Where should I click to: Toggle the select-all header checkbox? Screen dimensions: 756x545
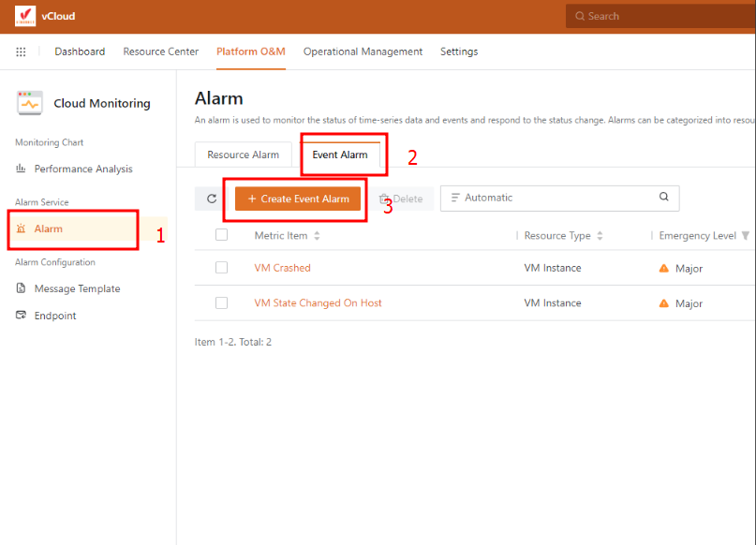(x=222, y=235)
